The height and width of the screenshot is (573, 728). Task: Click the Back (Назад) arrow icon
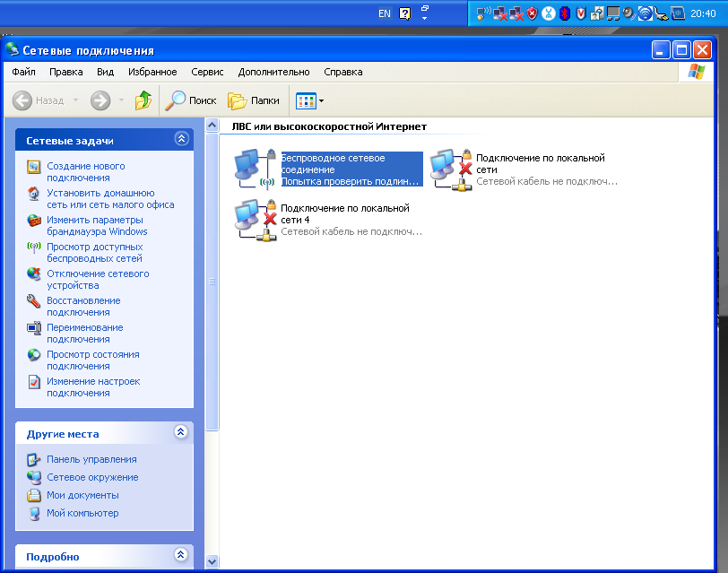22,100
